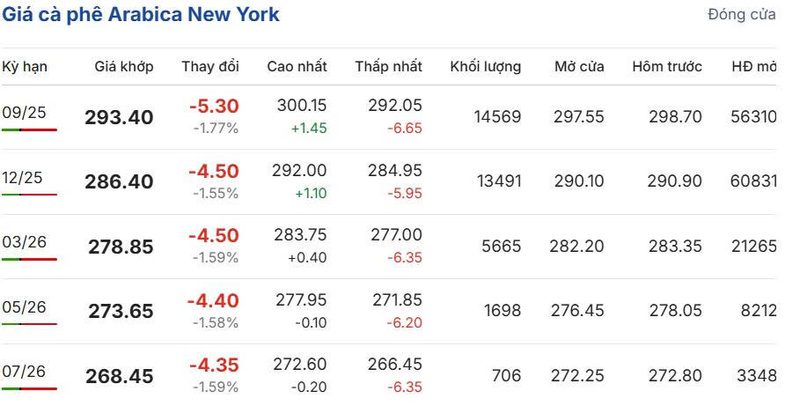The image size is (800, 406).
Task: Click the red-green range bar under 12/25
Action: point(29,194)
